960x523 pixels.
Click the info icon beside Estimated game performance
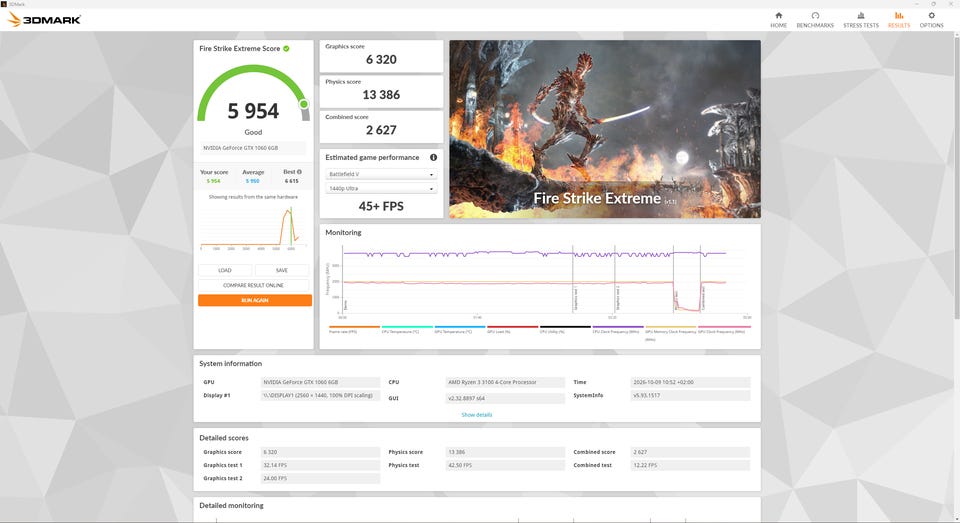433,157
